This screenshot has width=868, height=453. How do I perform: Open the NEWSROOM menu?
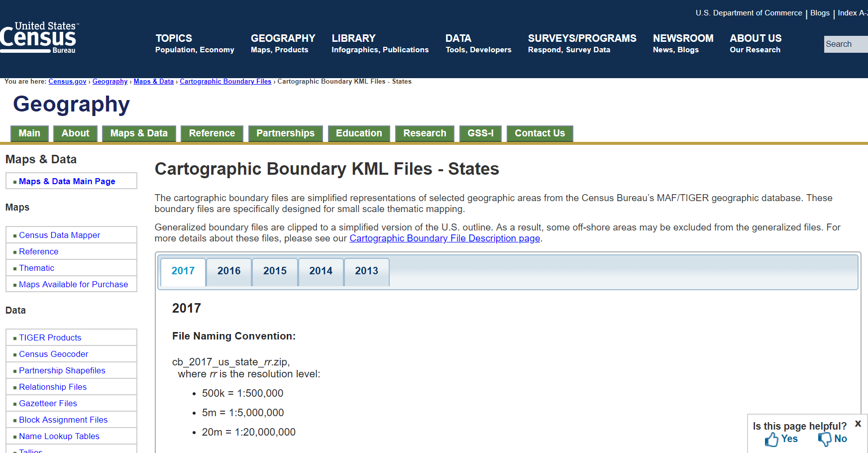683,43
